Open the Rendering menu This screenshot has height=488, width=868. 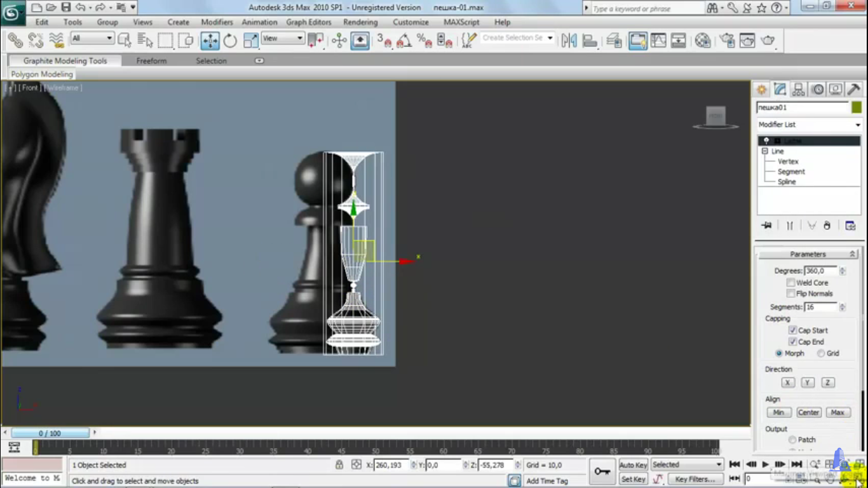click(x=360, y=22)
